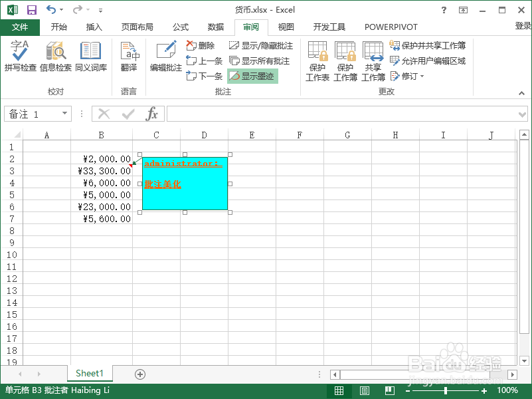The width and height of the screenshot is (532, 399).
Task: Open the 文件 menu
Action: (20, 27)
